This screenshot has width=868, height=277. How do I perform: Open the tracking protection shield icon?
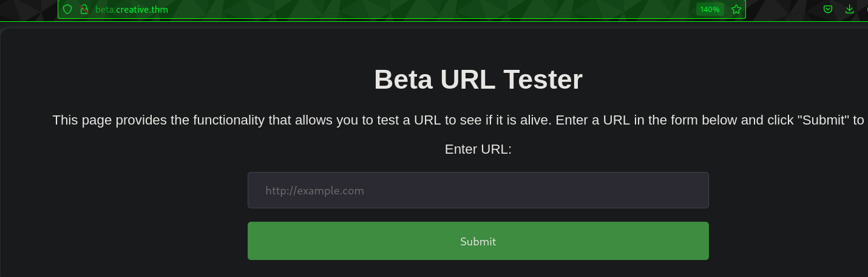67,9
